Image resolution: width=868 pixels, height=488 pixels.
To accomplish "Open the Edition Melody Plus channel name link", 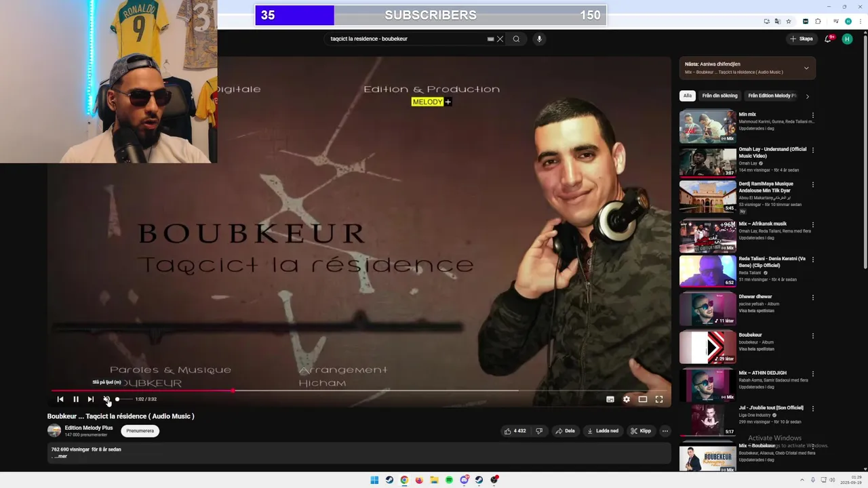I will 89,428.
